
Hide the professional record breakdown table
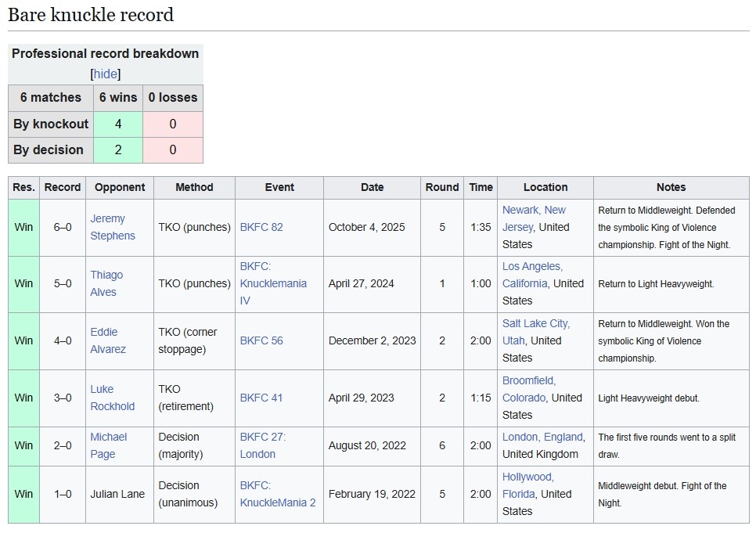tap(105, 74)
